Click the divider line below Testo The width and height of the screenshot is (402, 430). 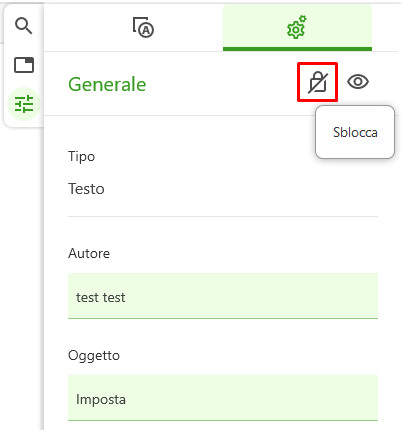click(223, 216)
